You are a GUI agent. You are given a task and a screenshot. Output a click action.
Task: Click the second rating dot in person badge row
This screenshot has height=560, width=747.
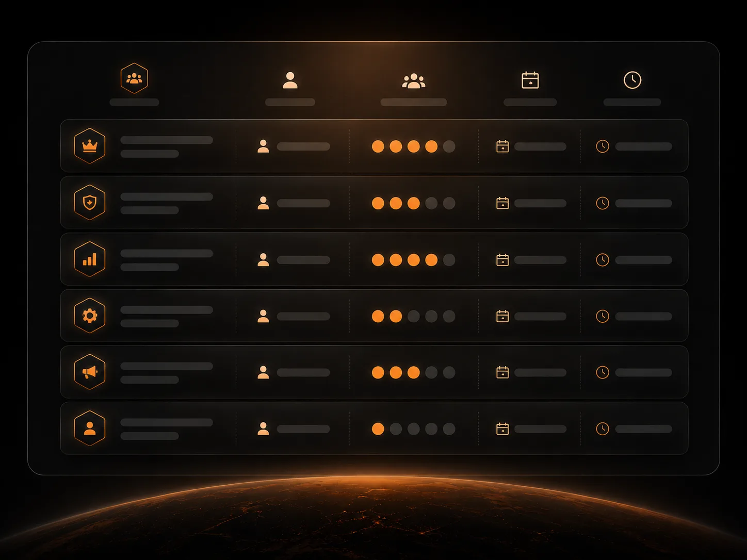click(396, 429)
